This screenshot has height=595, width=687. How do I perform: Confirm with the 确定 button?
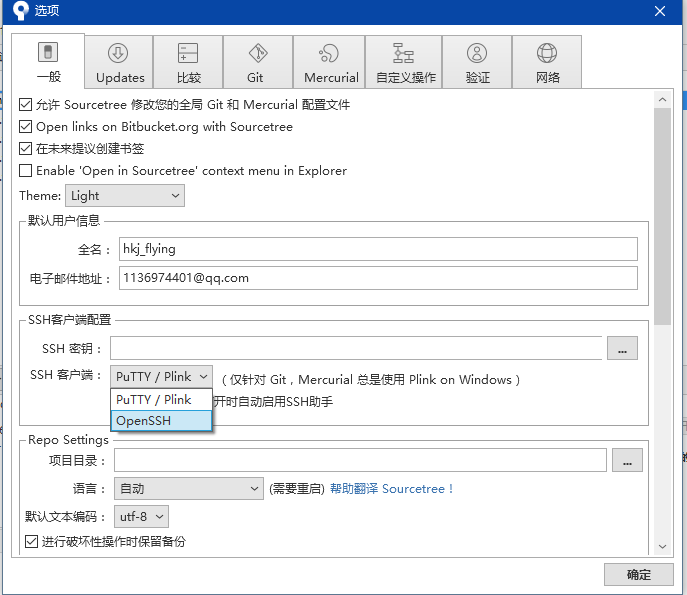[638, 574]
